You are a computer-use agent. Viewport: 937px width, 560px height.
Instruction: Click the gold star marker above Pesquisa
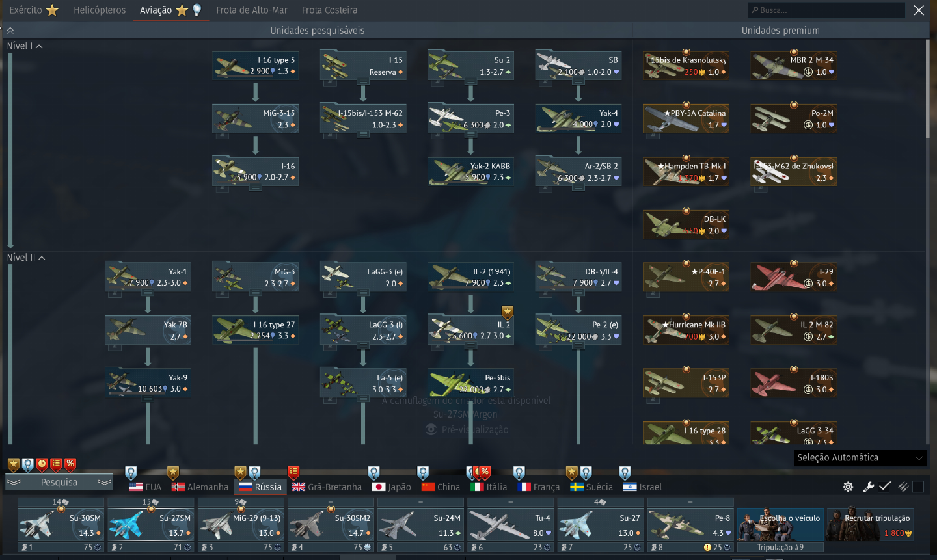pos(13,464)
